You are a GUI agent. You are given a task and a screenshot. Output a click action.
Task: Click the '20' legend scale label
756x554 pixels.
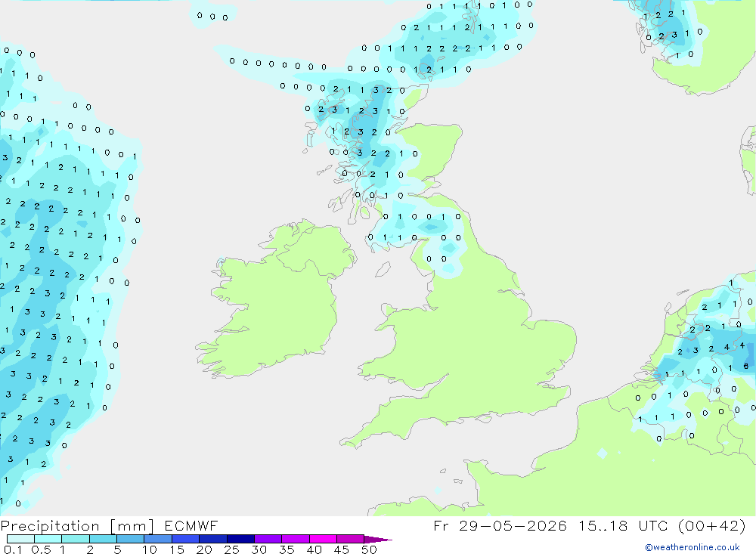point(204,549)
